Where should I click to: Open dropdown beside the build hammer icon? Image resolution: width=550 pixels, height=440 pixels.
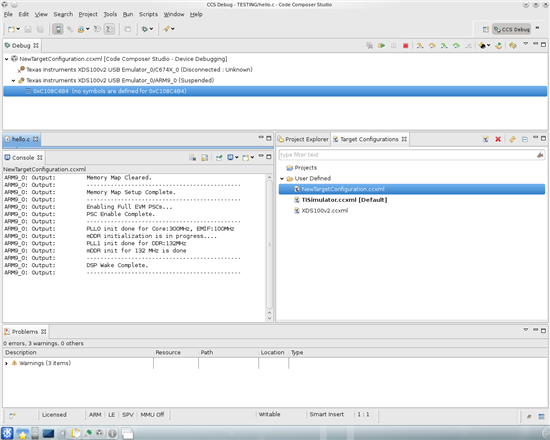tap(173, 29)
